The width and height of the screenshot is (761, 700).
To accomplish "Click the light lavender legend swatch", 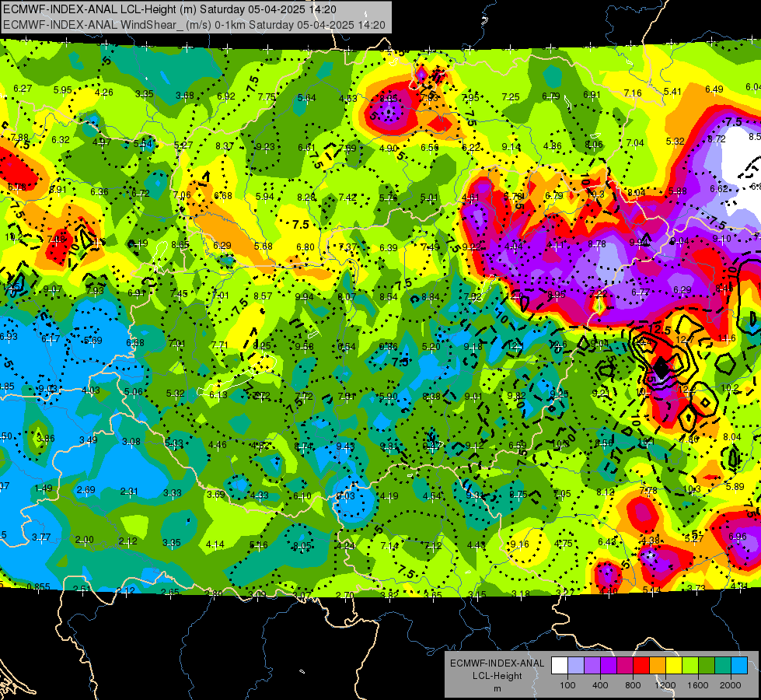I will [576, 666].
